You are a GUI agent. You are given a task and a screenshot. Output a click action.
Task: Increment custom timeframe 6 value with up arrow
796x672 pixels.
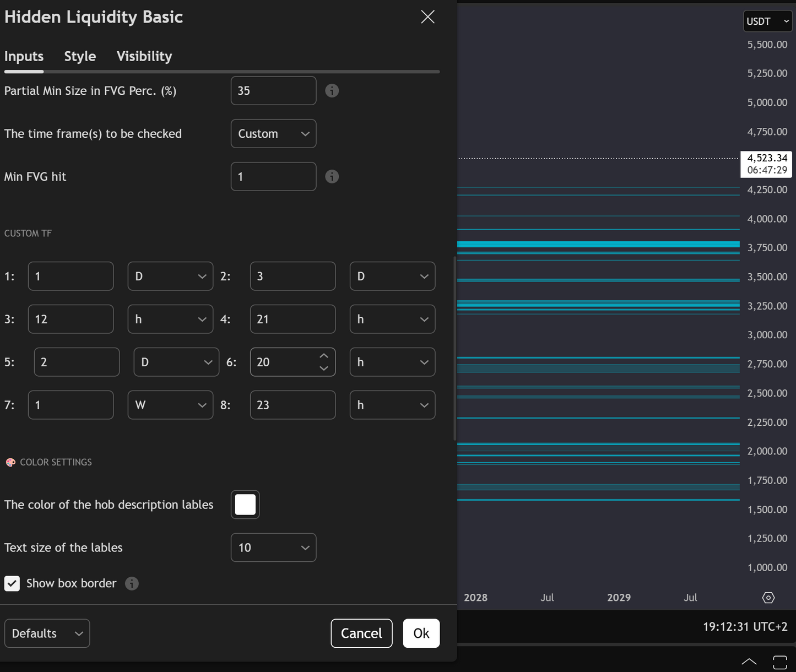[x=324, y=356]
